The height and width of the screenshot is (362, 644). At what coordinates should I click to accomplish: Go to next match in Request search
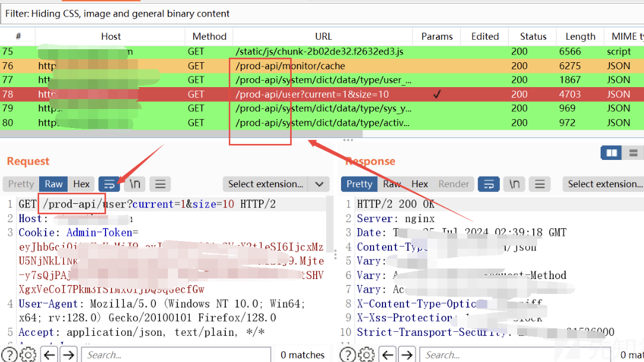pos(69,355)
